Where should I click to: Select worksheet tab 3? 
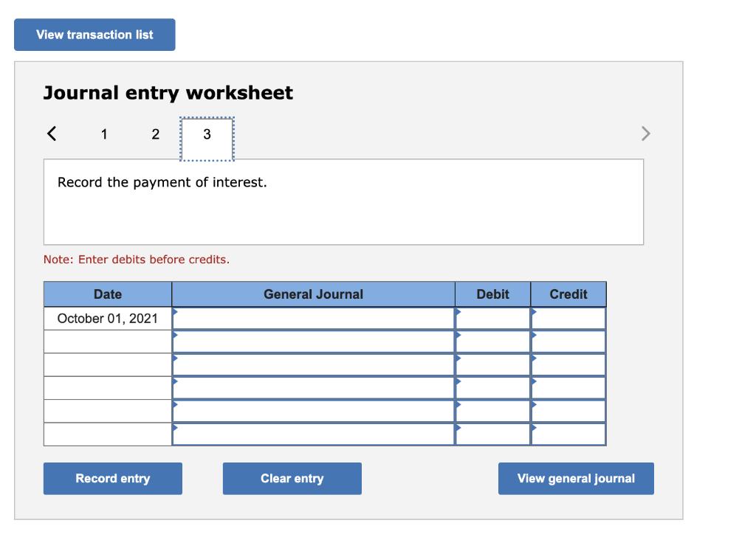207,139
